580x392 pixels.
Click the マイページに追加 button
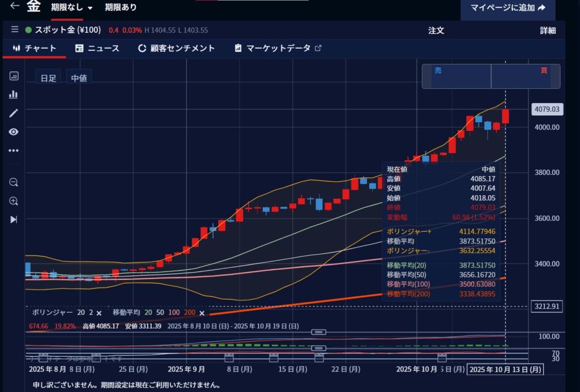click(507, 8)
